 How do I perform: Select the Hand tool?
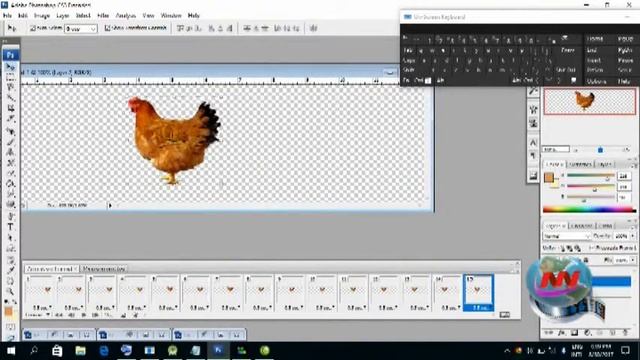coord(11,281)
